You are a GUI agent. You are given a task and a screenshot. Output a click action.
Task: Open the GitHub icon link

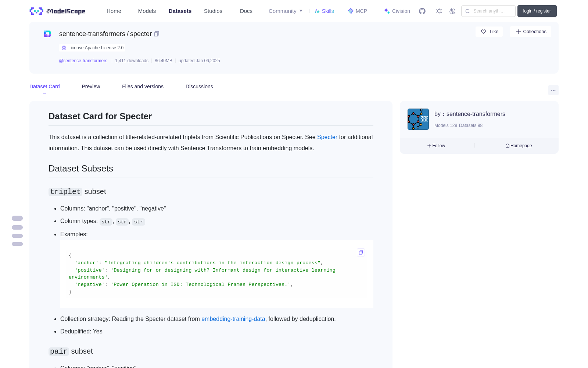(422, 11)
